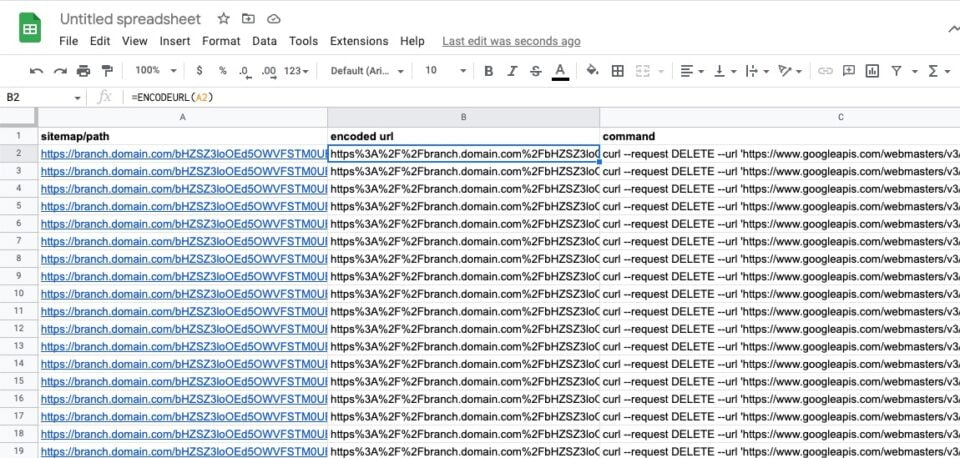960x458 pixels.
Task: Click the merge cells icon
Action: 642,71
